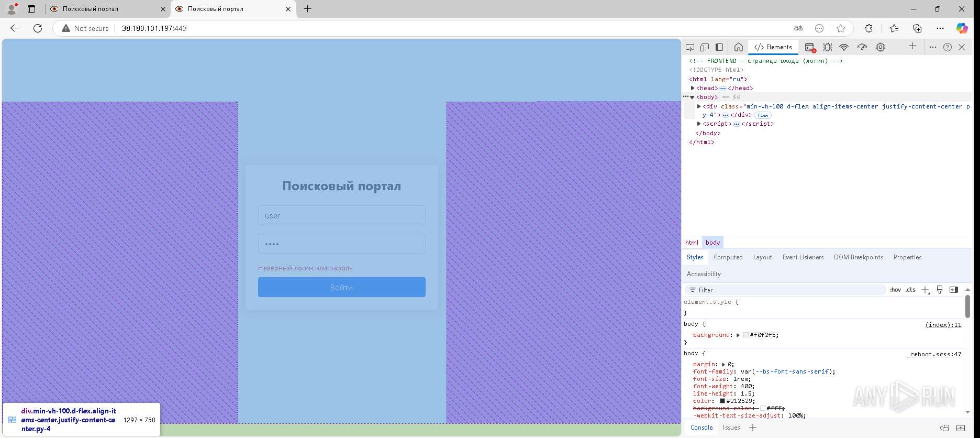Open Collections icon in browser toolbar
980x438 pixels.
[x=917, y=28]
